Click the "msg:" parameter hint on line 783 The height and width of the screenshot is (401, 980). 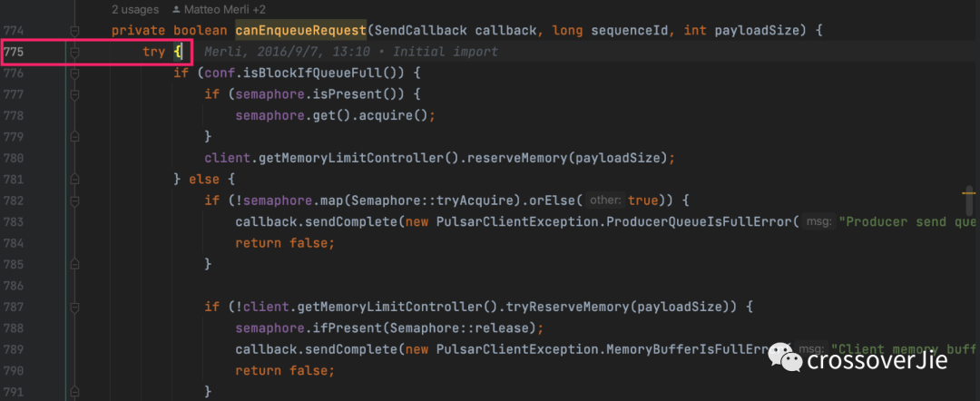[818, 221]
